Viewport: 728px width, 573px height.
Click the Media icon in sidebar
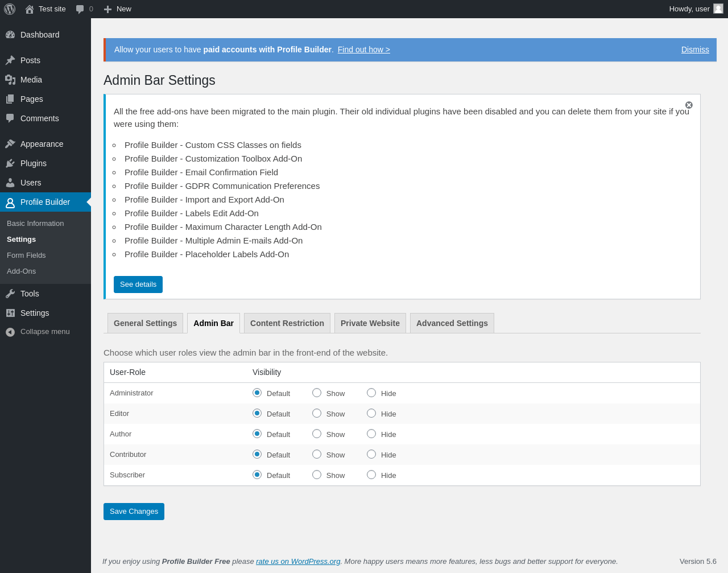click(10, 80)
